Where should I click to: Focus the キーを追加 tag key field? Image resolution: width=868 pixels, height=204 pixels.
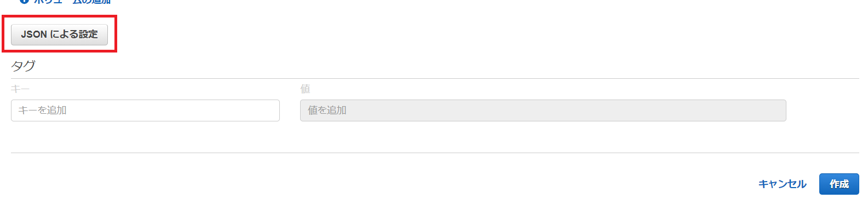[145, 110]
